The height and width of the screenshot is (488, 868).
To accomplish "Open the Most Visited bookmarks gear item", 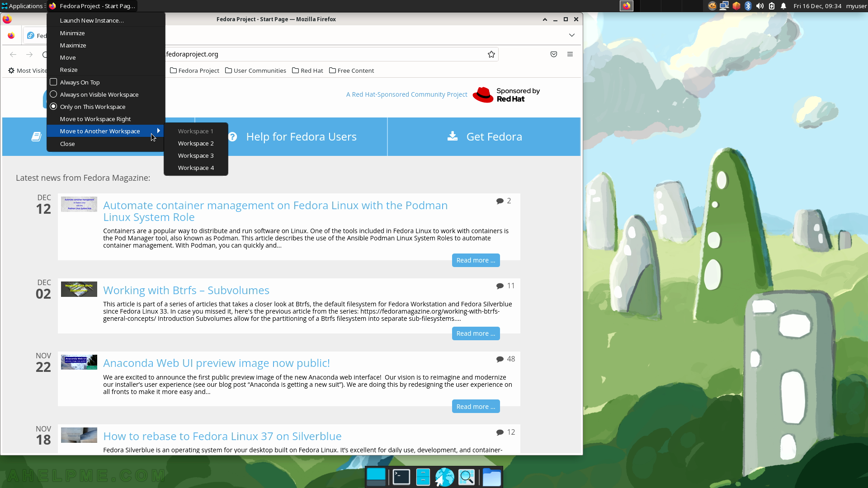I will (x=27, y=70).
